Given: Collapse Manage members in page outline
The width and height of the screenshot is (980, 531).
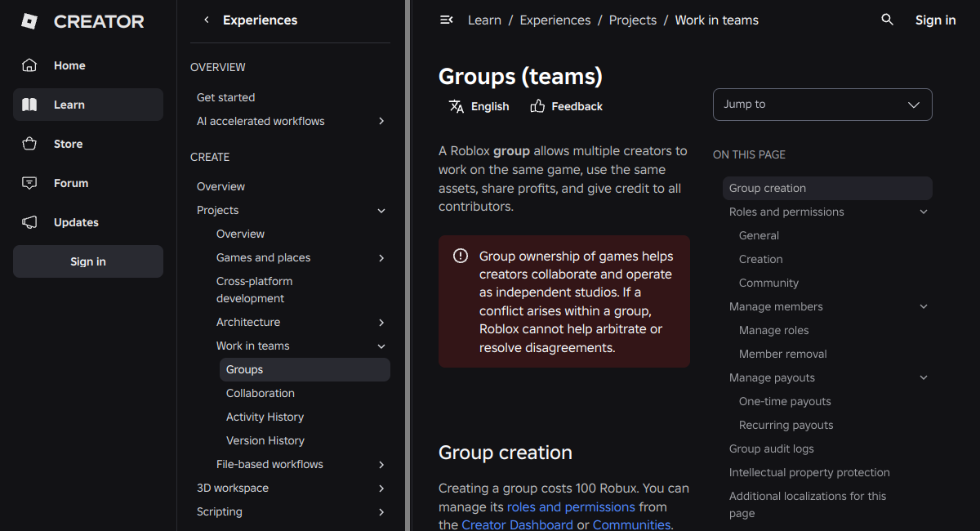Looking at the screenshot, I should pos(924,306).
